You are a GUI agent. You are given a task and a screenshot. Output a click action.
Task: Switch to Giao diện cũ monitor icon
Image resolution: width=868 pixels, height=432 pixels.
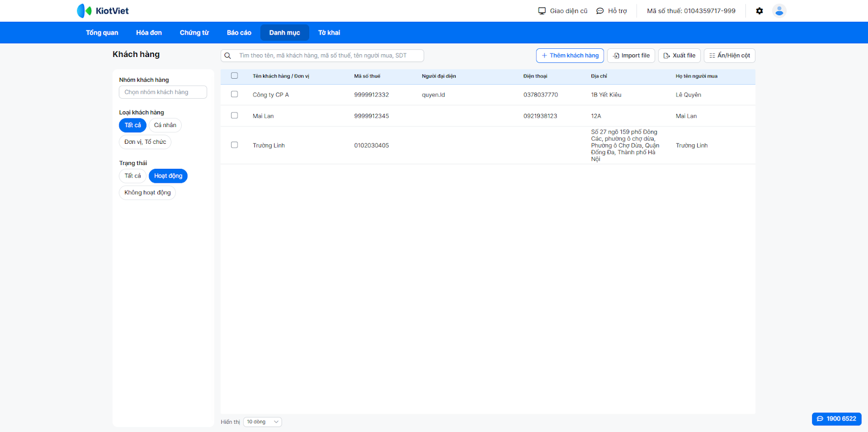coord(542,11)
